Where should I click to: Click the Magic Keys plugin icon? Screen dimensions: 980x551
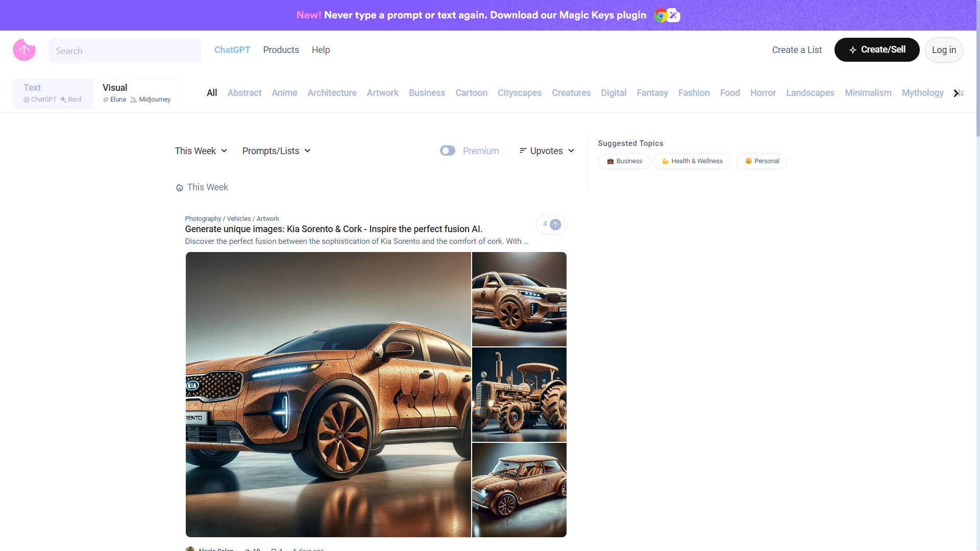[x=674, y=15]
